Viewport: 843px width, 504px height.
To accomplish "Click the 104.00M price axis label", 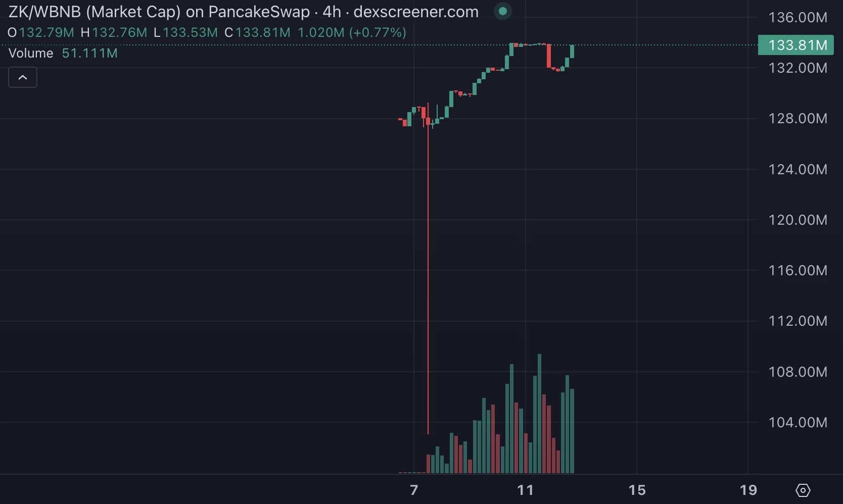I will click(x=798, y=422).
